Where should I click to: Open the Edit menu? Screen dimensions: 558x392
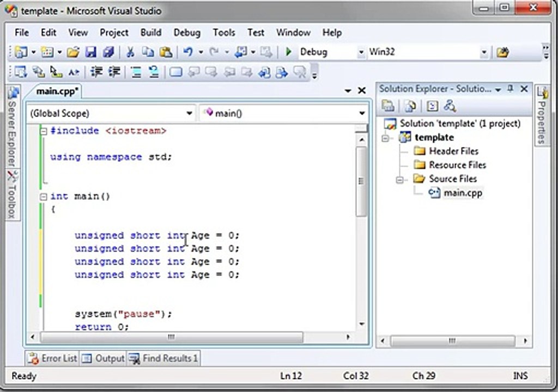coord(48,33)
